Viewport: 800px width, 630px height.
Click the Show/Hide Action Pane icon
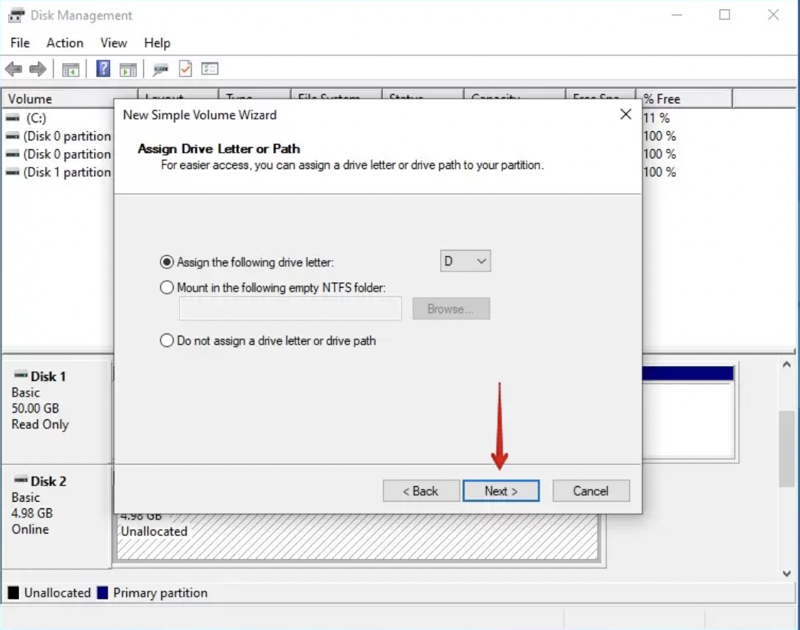[128, 69]
